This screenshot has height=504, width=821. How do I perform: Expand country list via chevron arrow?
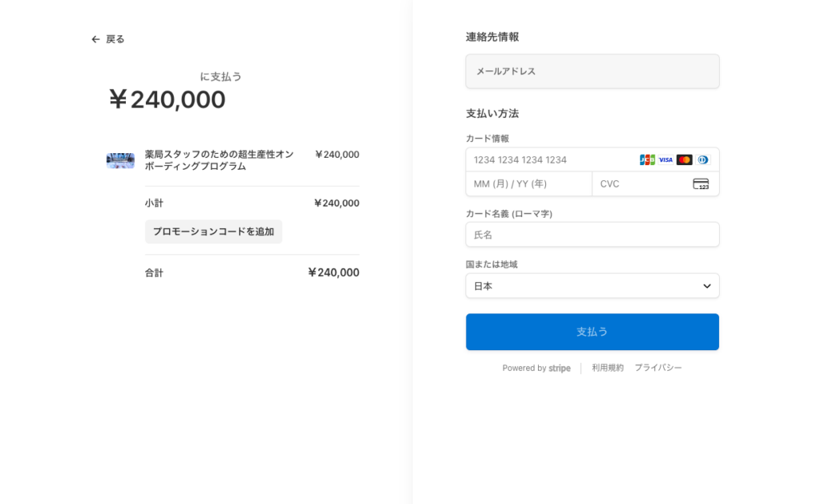tap(707, 286)
